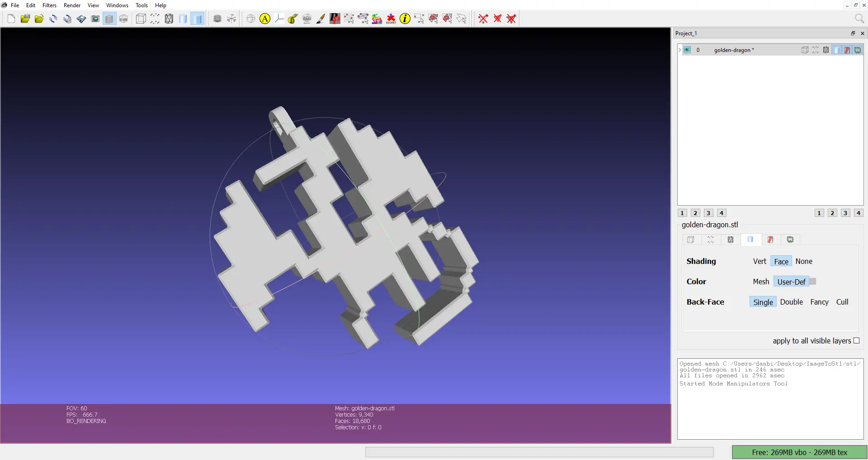Image resolution: width=868 pixels, height=460 pixels.
Task: Expand the golden-dragon layer tree arrow
Action: (x=679, y=50)
